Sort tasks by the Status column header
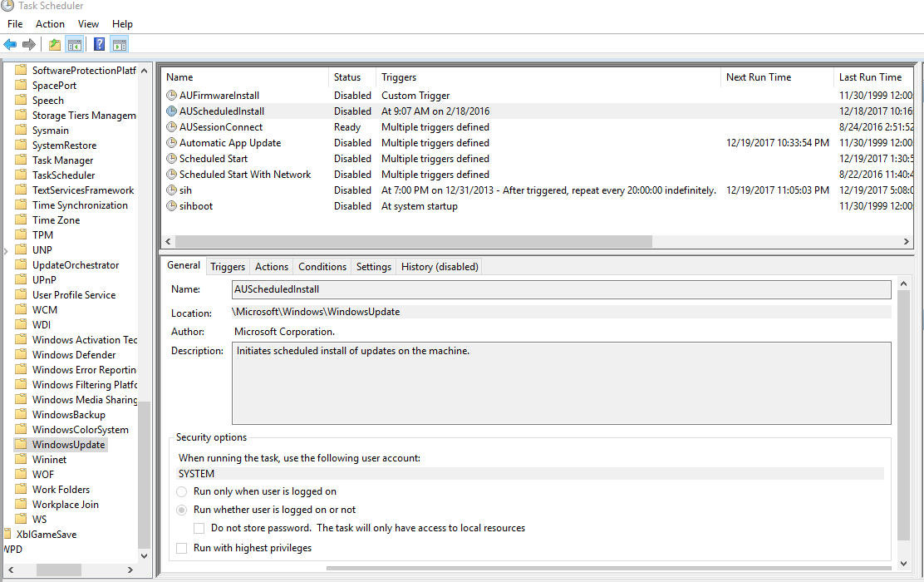The image size is (924, 582). coord(347,77)
